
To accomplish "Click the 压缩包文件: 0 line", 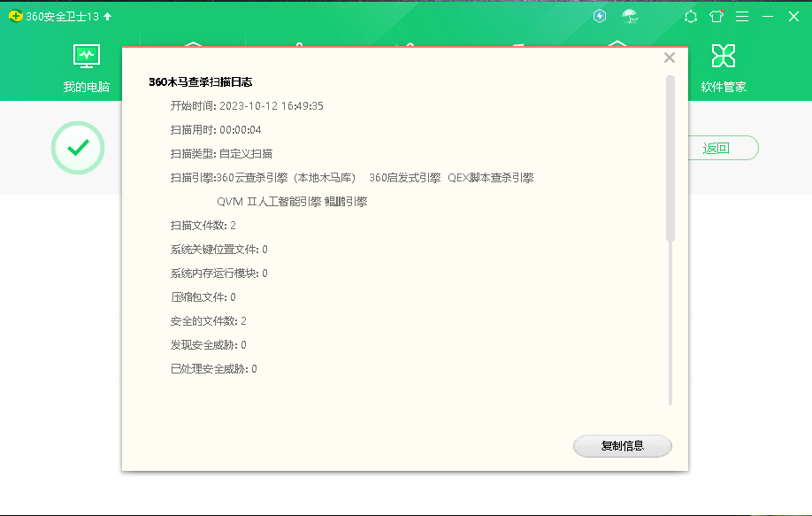I will pos(203,297).
